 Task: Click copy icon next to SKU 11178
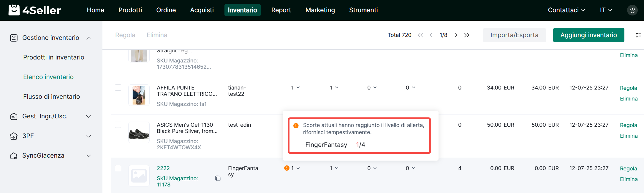(x=218, y=178)
